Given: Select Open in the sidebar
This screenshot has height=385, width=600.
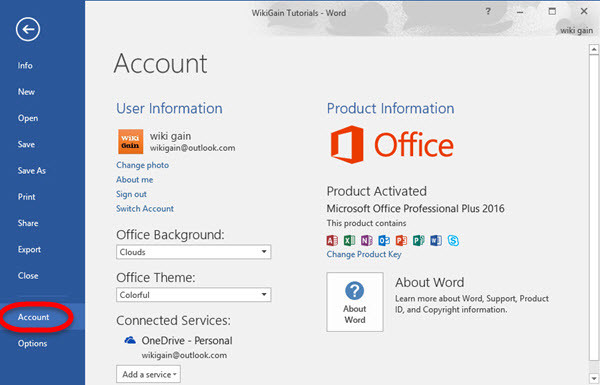Looking at the screenshot, I should (x=28, y=118).
